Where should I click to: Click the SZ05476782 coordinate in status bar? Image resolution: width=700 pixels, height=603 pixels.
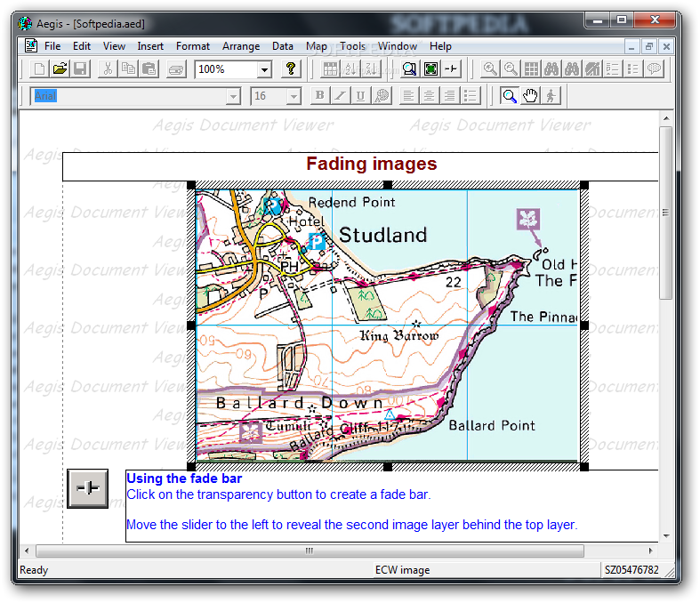pos(632,570)
